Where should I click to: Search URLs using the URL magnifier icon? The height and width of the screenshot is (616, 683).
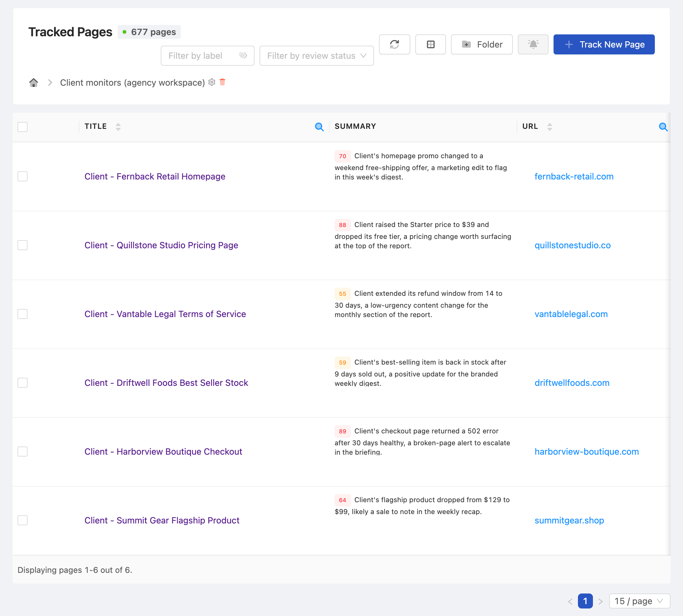(x=663, y=127)
